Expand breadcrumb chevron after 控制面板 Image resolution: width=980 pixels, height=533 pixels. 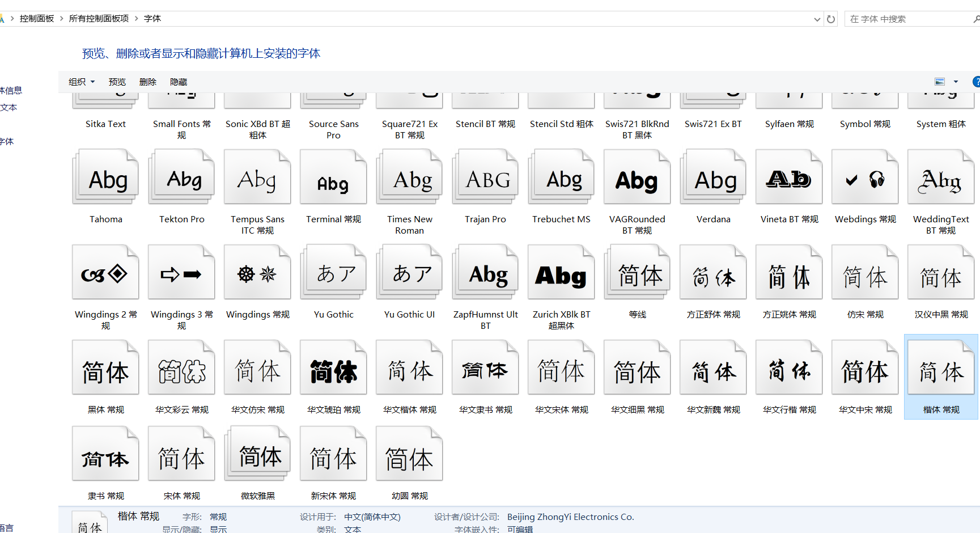[62, 19]
